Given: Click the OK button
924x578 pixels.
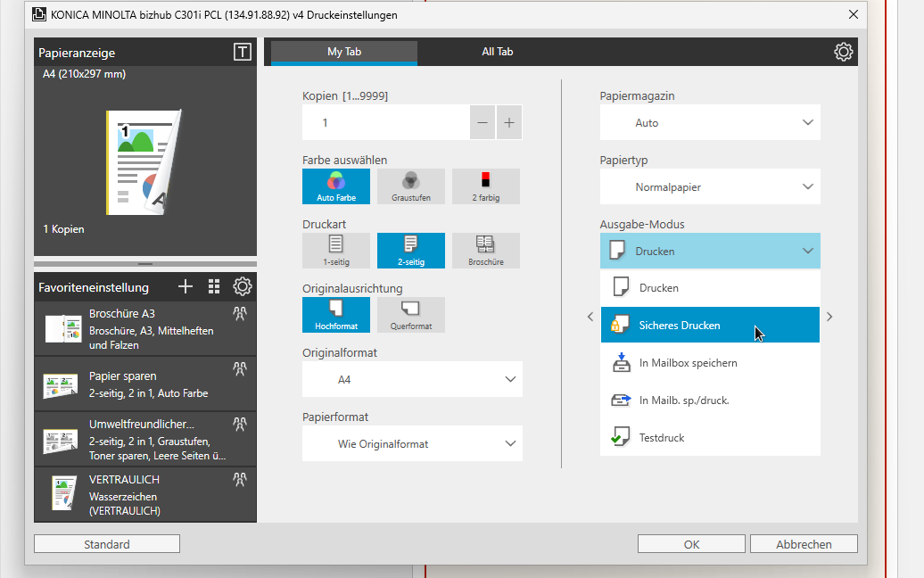Looking at the screenshot, I should 691,544.
